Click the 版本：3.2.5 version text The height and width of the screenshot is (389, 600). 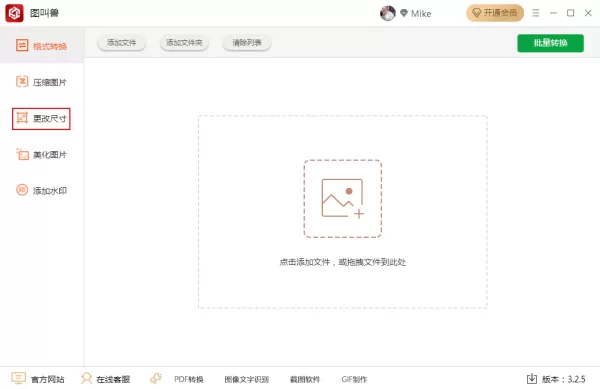click(564, 379)
